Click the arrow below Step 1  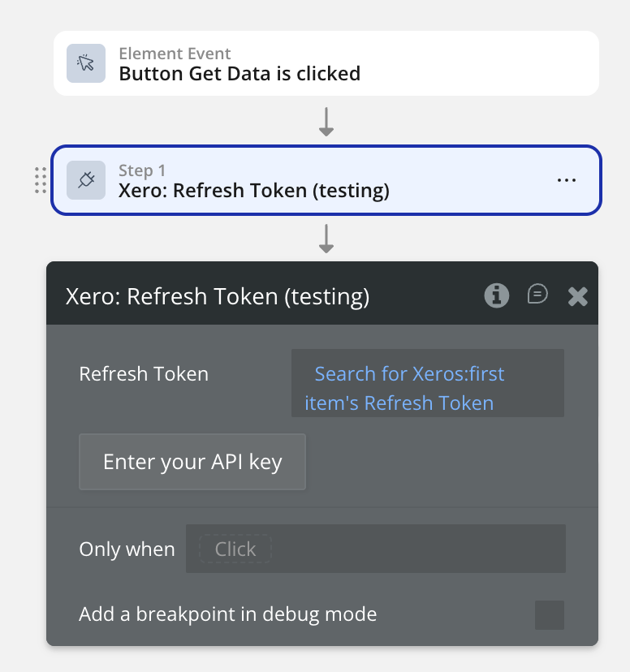(x=326, y=238)
